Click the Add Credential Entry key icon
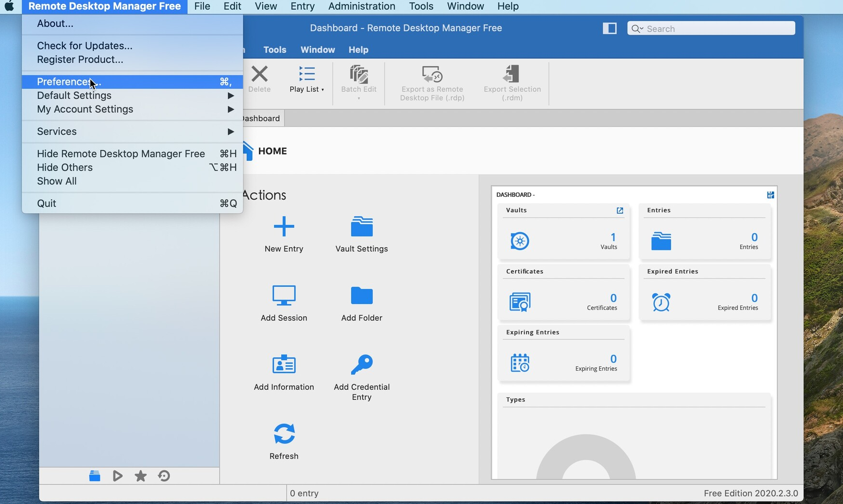This screenshot has height=504, width=843. pos(362,364)
